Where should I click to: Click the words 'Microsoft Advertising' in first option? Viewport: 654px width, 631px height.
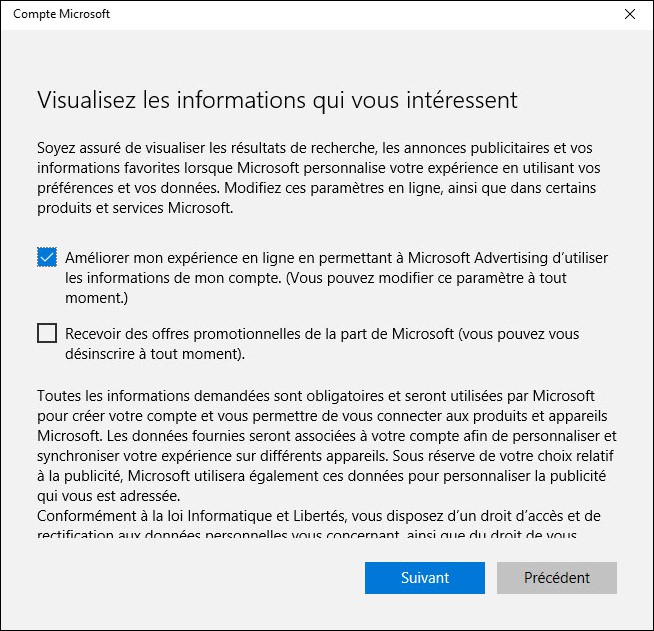(468, 258)
